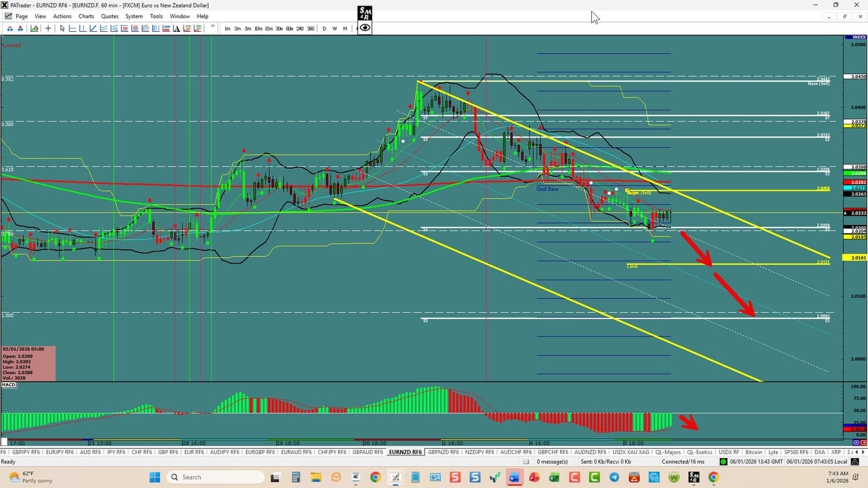Switch chart to 60m timeframe
Image resolution: width=868 pixels, height=488 pixels.
tap(289, 28)
